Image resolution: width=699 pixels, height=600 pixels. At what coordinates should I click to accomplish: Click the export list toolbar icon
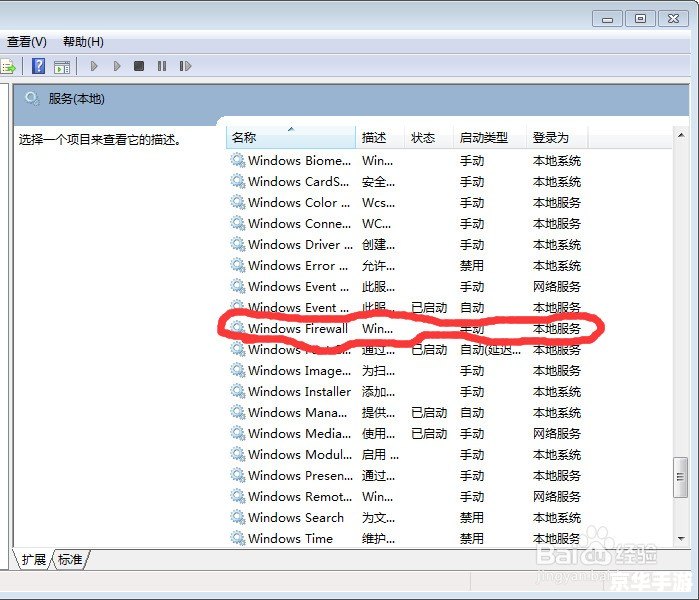pos(8,67)
